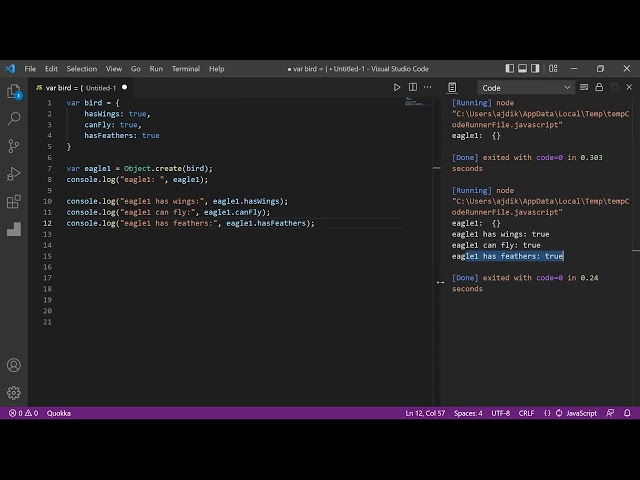Toggle primary side bar layout icon

coord(509,69)
